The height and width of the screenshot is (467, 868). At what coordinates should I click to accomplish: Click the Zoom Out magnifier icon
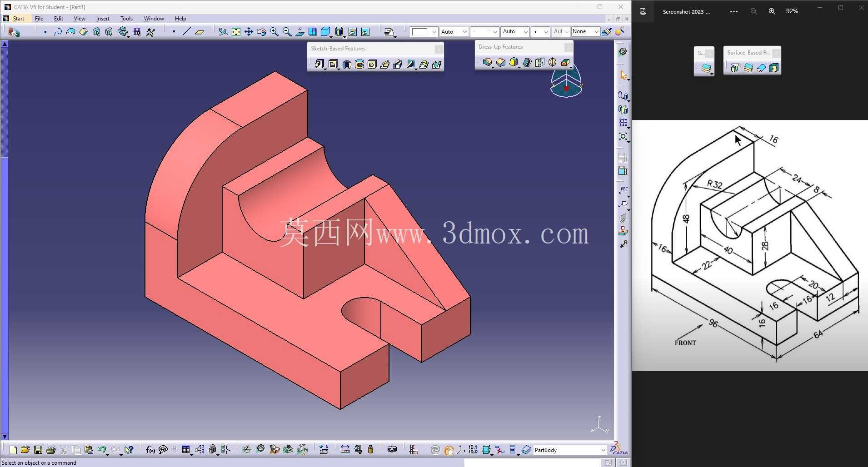click(x=287, y=32)
